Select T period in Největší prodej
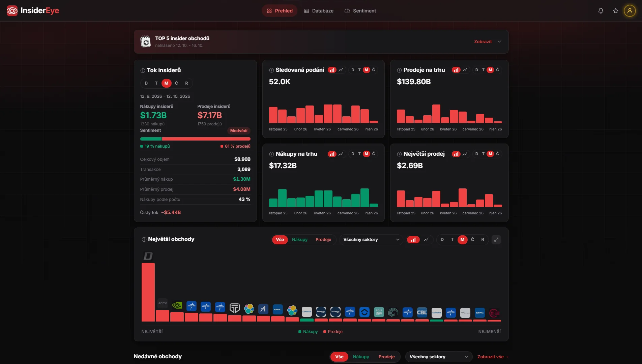 point(484,154)
